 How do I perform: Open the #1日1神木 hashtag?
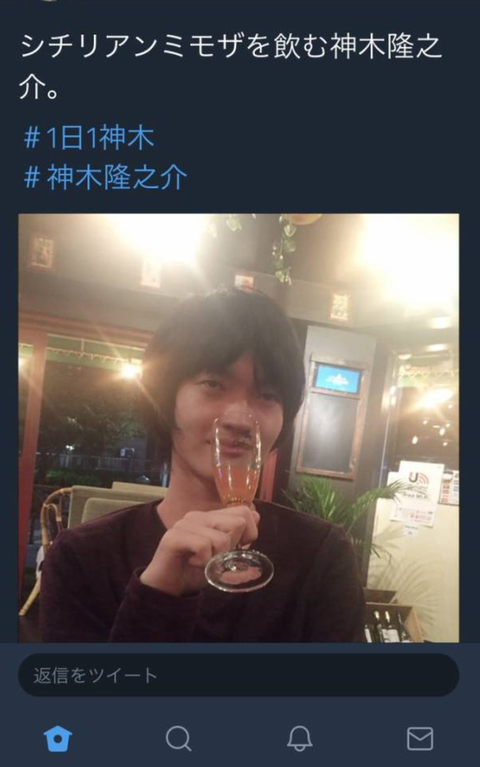(89, 137)
